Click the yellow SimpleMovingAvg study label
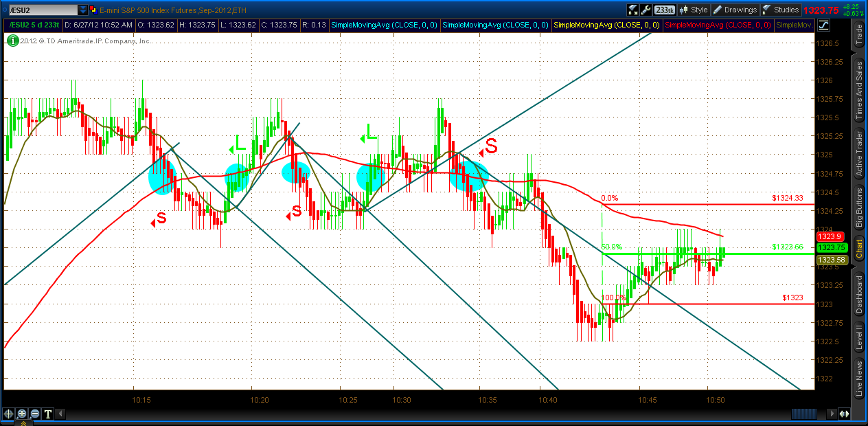The image size is (868, 426). pyautogui.click(x=606, y=25)
